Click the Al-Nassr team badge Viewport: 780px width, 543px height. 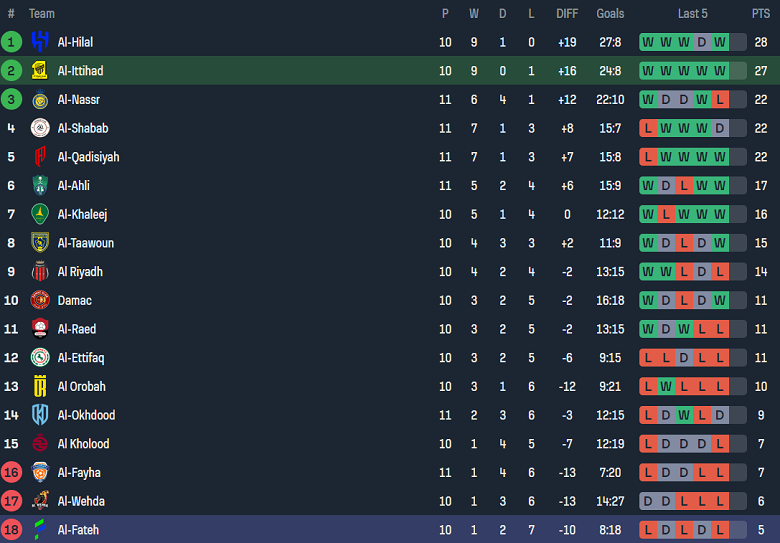pyautogui.click(x=40, y=100)
